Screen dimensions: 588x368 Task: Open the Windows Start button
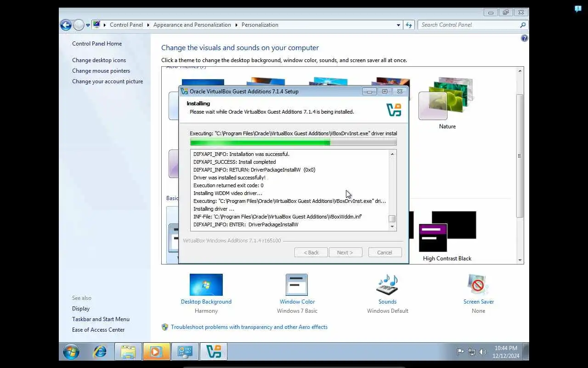[x=71, y=352]
